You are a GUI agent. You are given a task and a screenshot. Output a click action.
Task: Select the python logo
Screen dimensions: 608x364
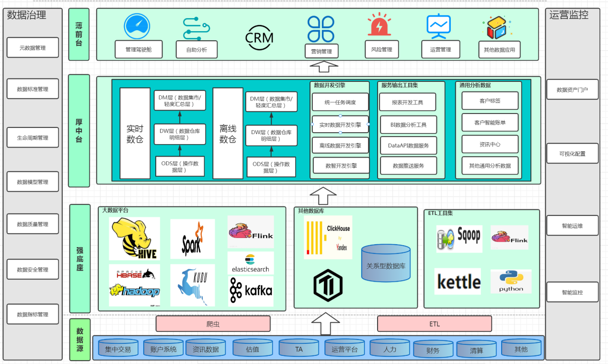pyautogui.click(x=511, y=282)
